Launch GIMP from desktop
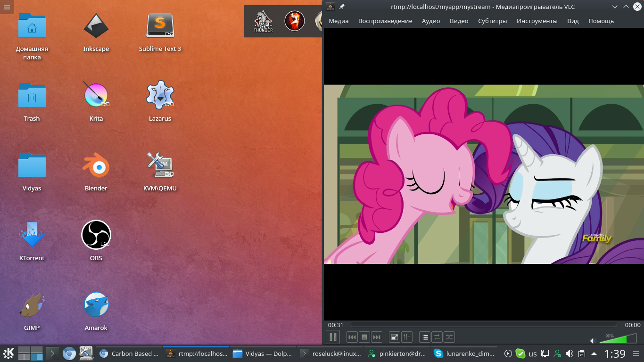 point(32,312)
